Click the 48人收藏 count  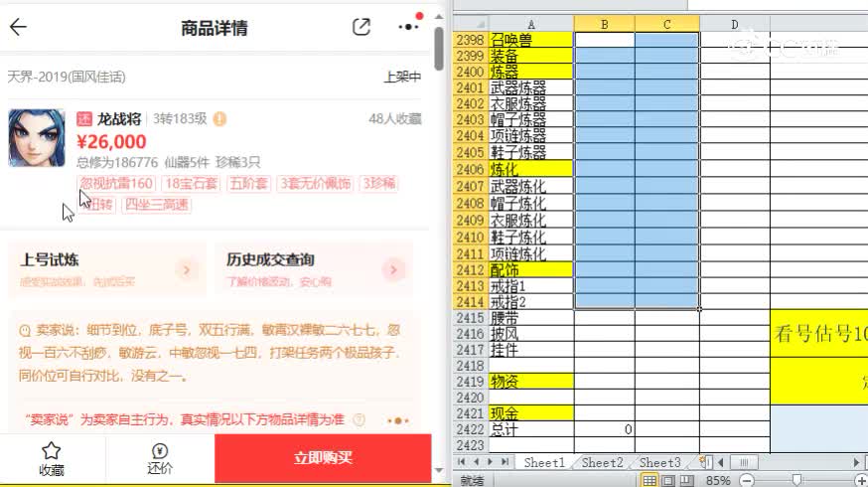click(x=394, y=118)
